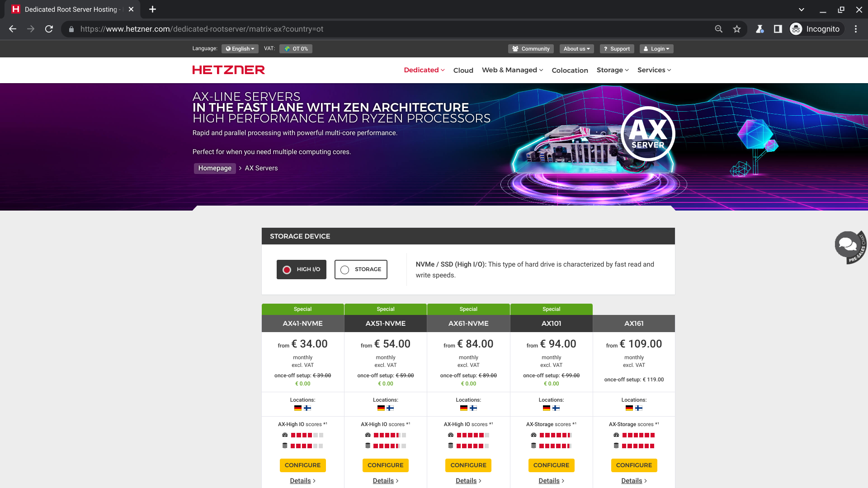
Task: Open the Support button
Action: coord(617,49)
